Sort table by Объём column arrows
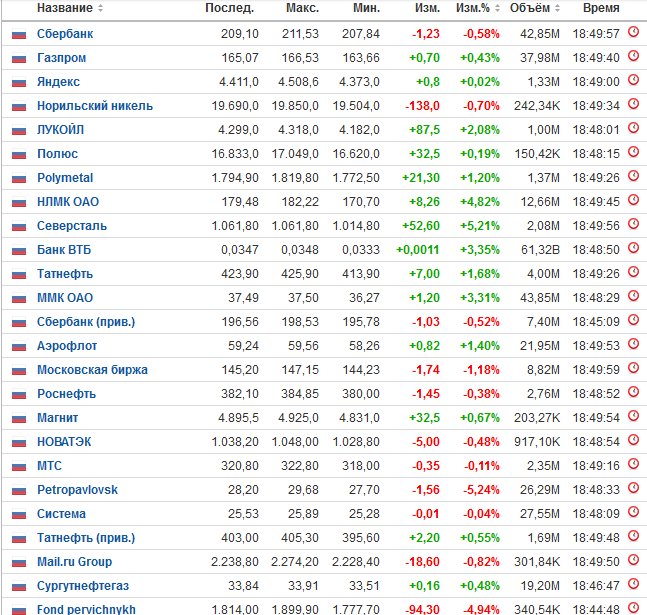The image size is (647, 615). (x=557, y=8)
